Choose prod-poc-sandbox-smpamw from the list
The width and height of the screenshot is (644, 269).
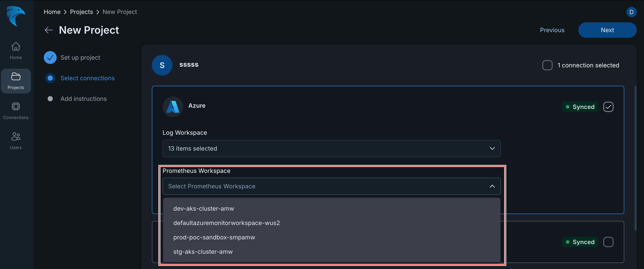tap(214, 237)
